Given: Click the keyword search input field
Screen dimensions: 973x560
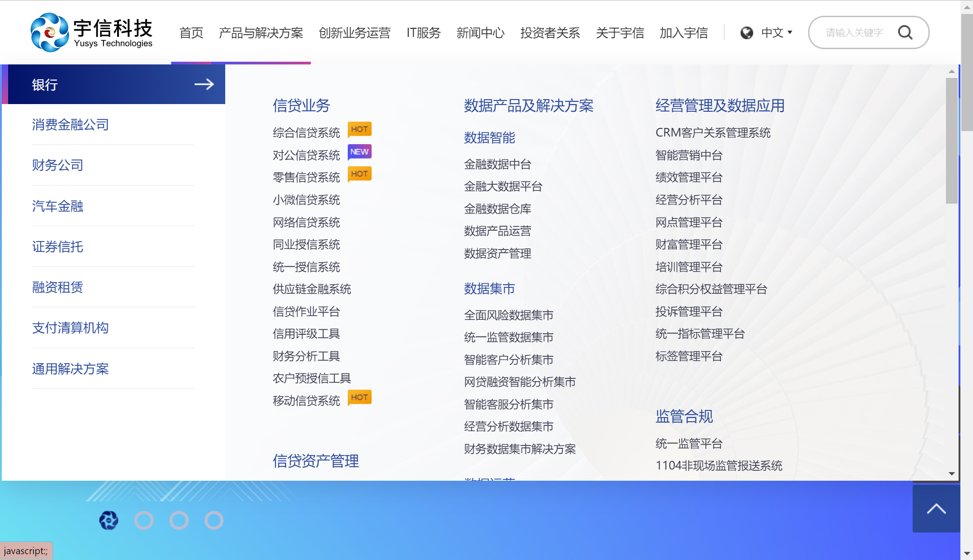Looking at the screenshot, I should (854, 33).
